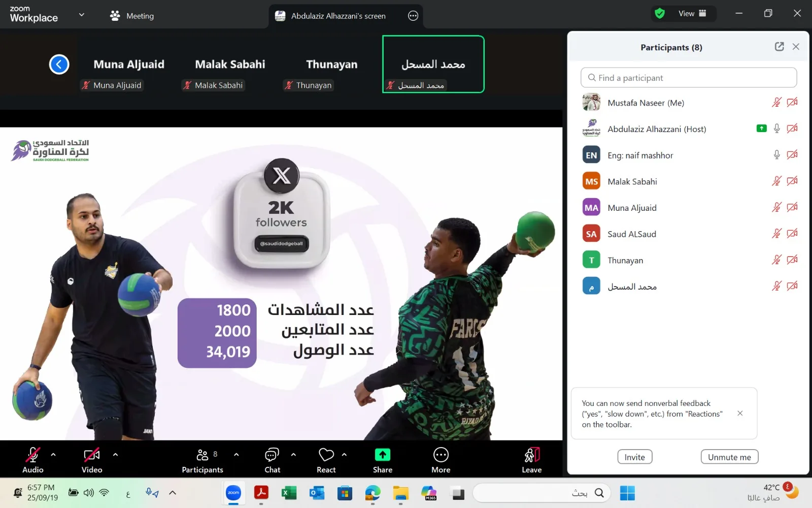The image size is (812, 508).
Task: Expand the Audio settings caret
Action: (53, 455)
